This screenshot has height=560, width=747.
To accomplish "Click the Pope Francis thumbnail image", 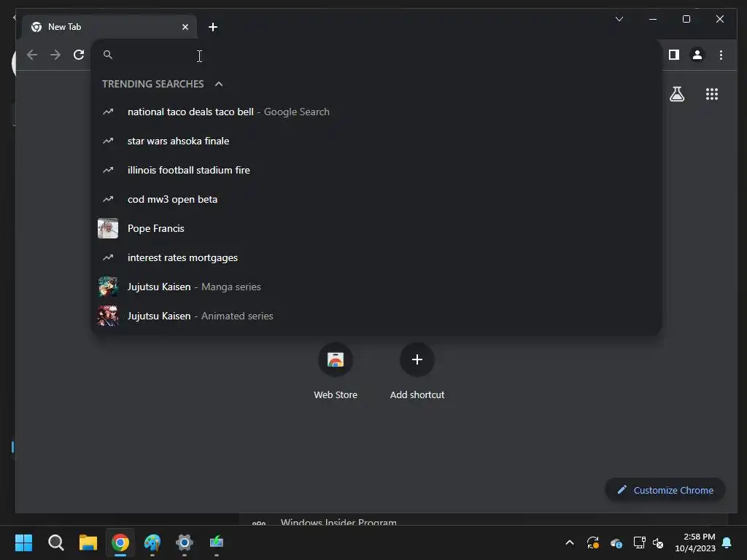I will [108, 228].
